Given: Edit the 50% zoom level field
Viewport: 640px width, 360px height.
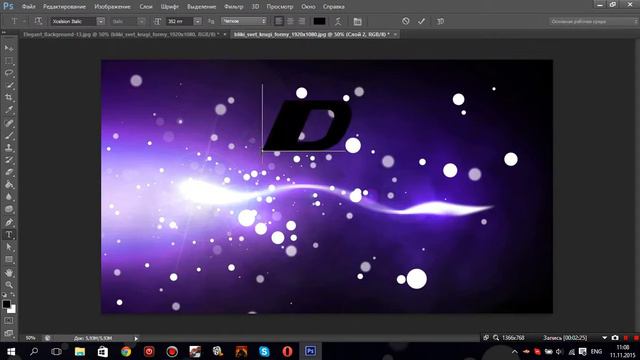Looking at the screenshot, I should [x=30, y=338].
